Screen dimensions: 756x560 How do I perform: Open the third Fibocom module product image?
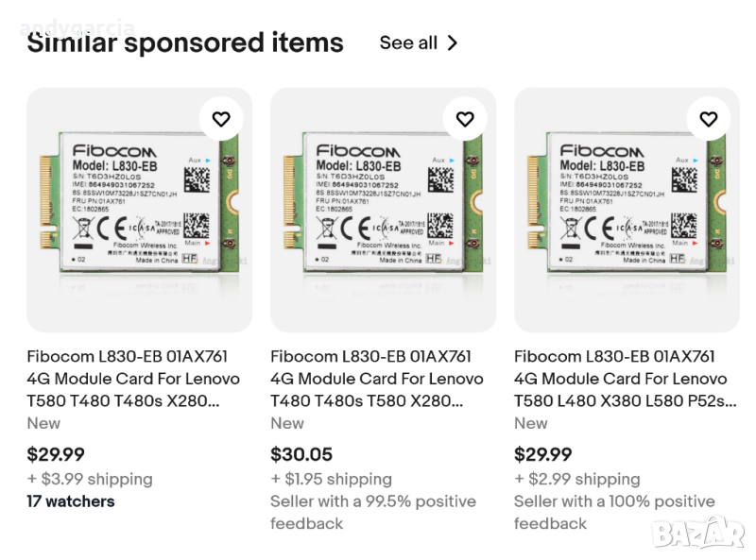pyautogui.click(x=627, y=210)
